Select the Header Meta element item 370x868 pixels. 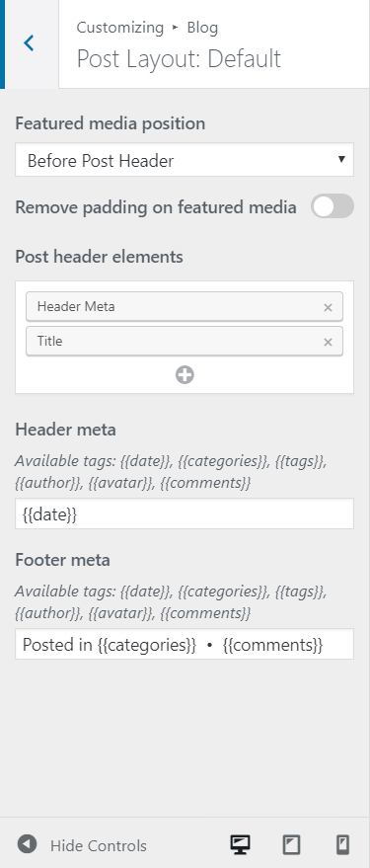[x=185, y=307]
